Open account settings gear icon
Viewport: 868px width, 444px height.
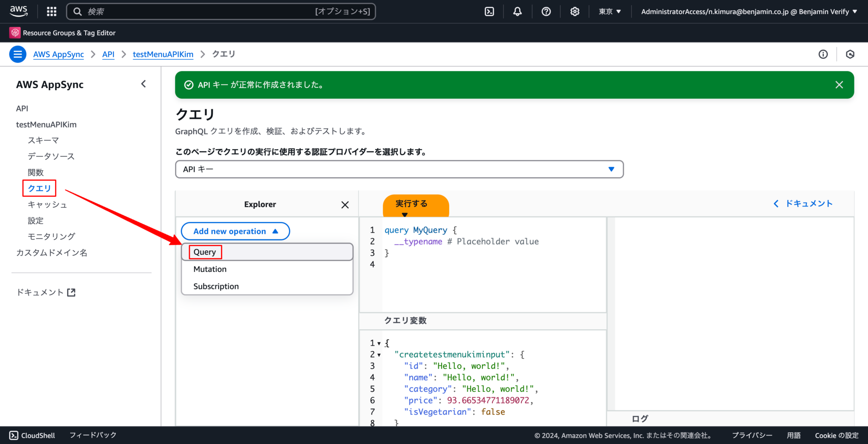coord(575,11)
